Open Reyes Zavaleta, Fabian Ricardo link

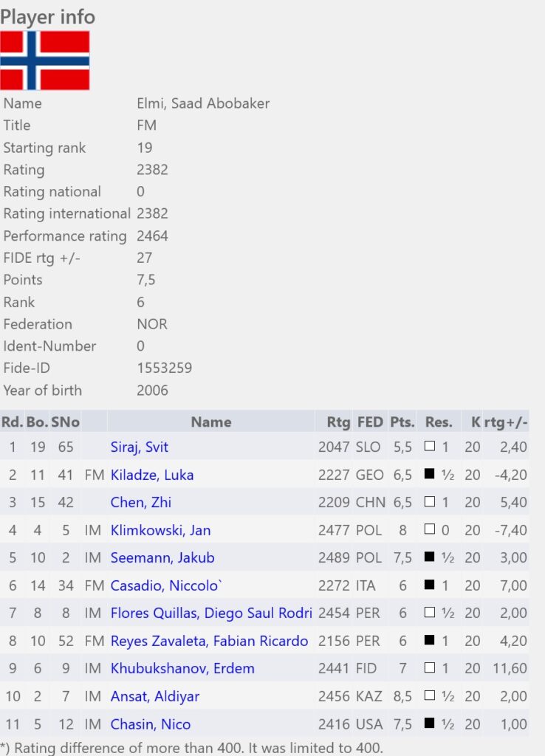(x=209, y=642)
